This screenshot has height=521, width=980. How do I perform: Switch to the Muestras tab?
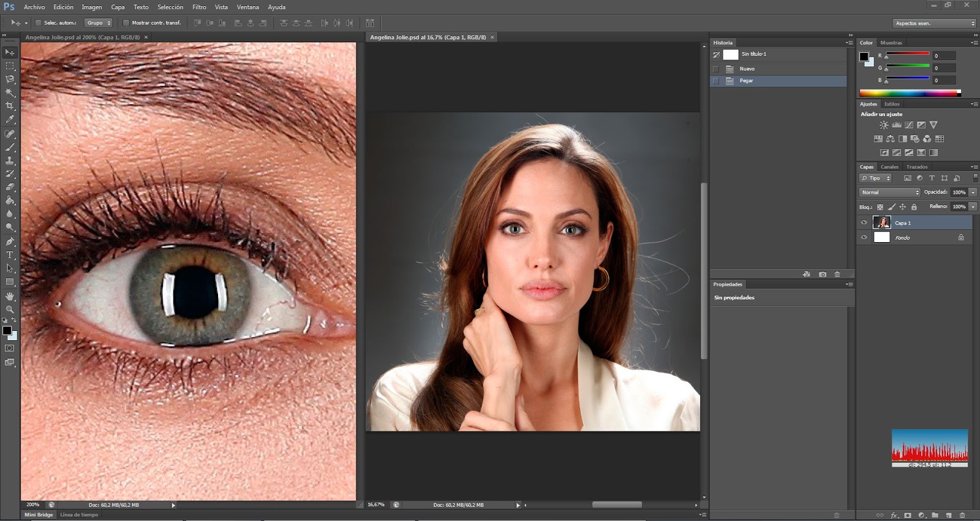pos(891,43)
